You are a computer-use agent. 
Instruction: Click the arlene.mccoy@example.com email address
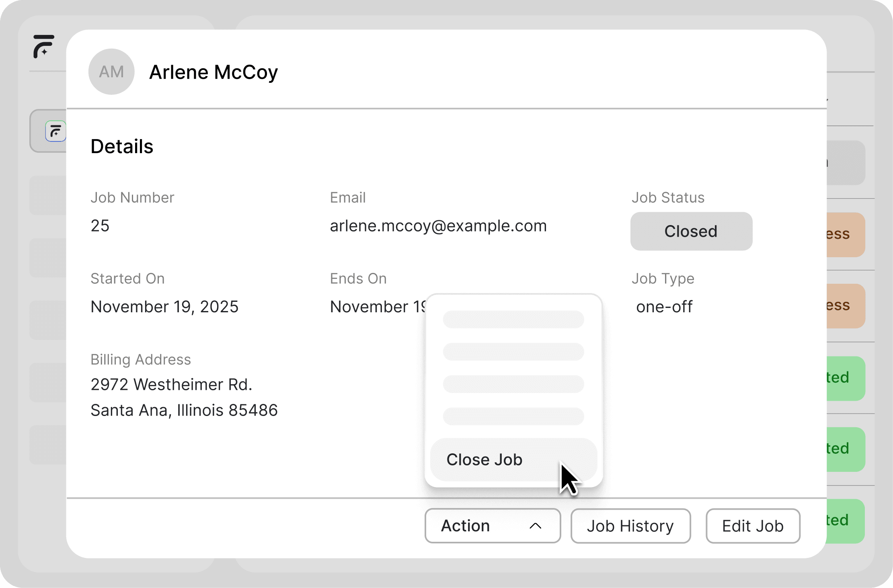(x=438, y=226)
